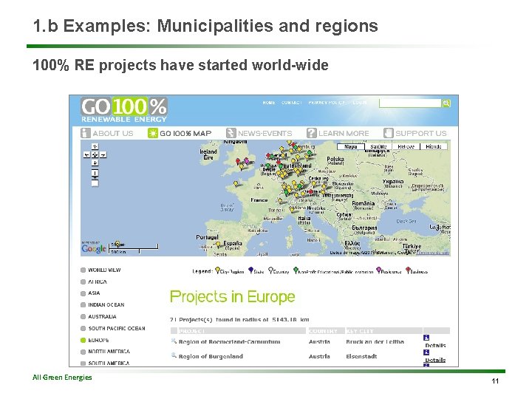Select the Australia radio option

[x=83, y=316]
